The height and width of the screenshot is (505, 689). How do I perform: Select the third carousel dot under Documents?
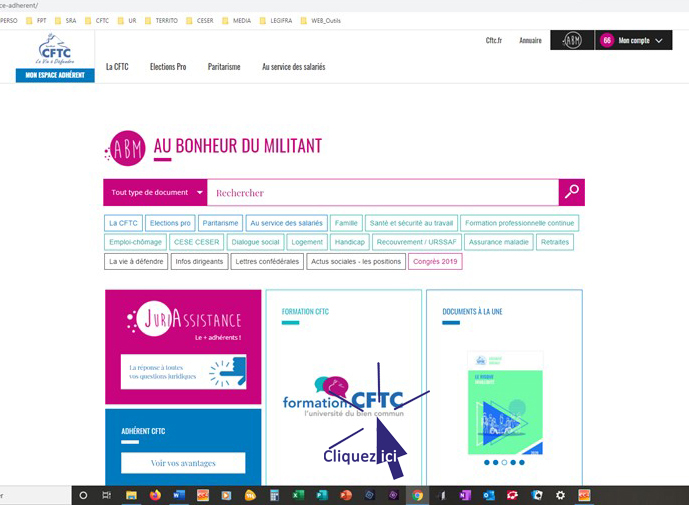click(504, 462)
